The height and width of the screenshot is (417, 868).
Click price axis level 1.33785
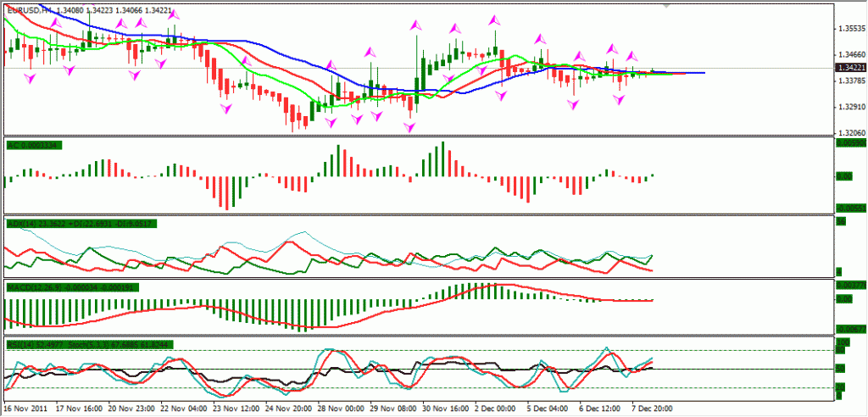(x=850, y=81)
